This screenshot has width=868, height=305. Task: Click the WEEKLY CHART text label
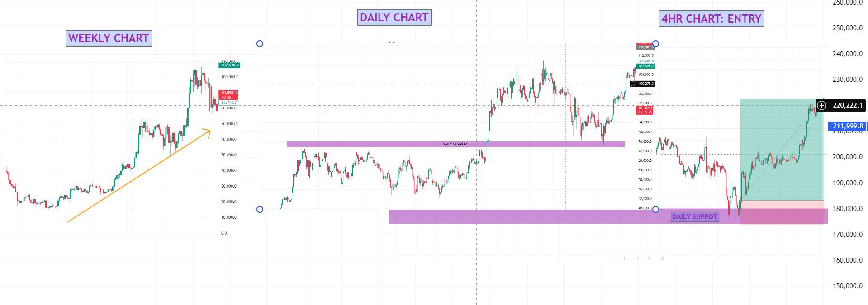pos(109,38)
